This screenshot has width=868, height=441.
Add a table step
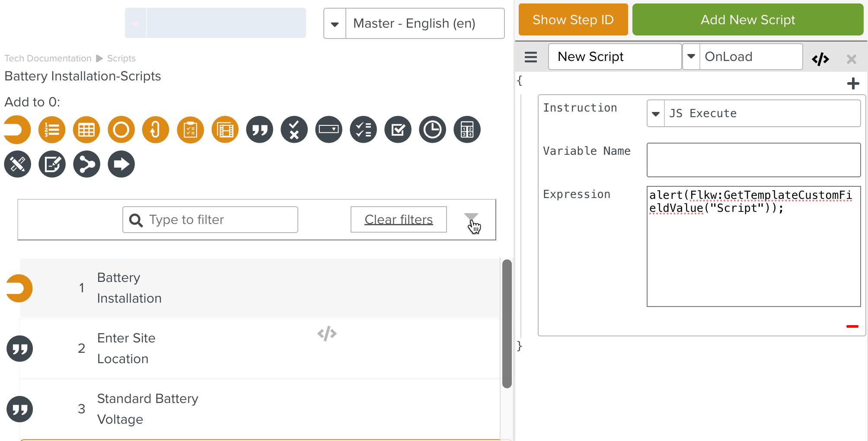(x=86, y=129)
